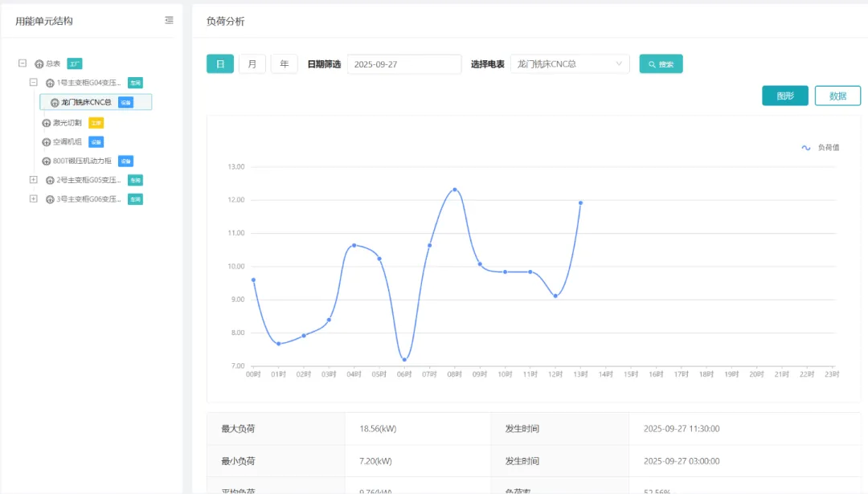
Task: Click the 12时 data point on curve
Action: (x=555, y=296)
